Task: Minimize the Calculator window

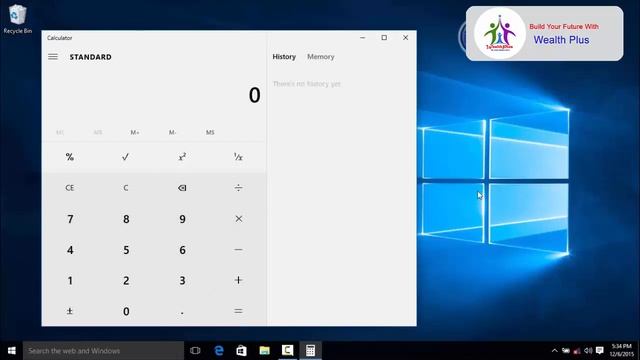Action: tap(362, 38)
